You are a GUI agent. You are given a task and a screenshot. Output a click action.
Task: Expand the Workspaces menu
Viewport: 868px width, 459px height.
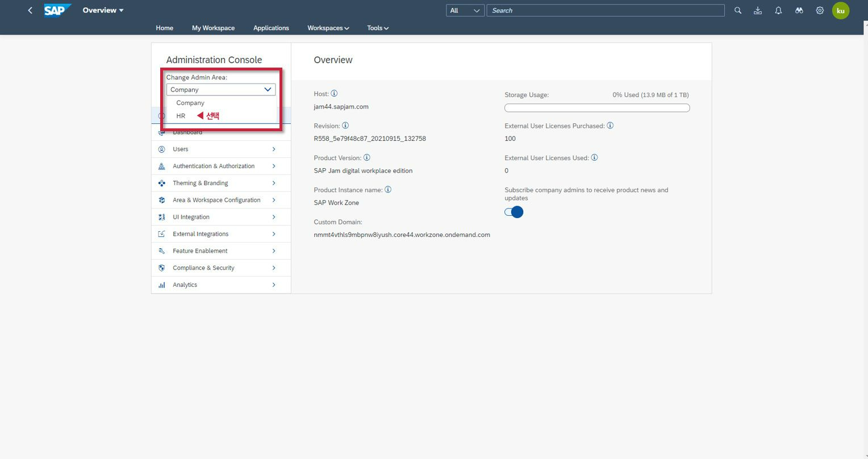tap(328, 28)
